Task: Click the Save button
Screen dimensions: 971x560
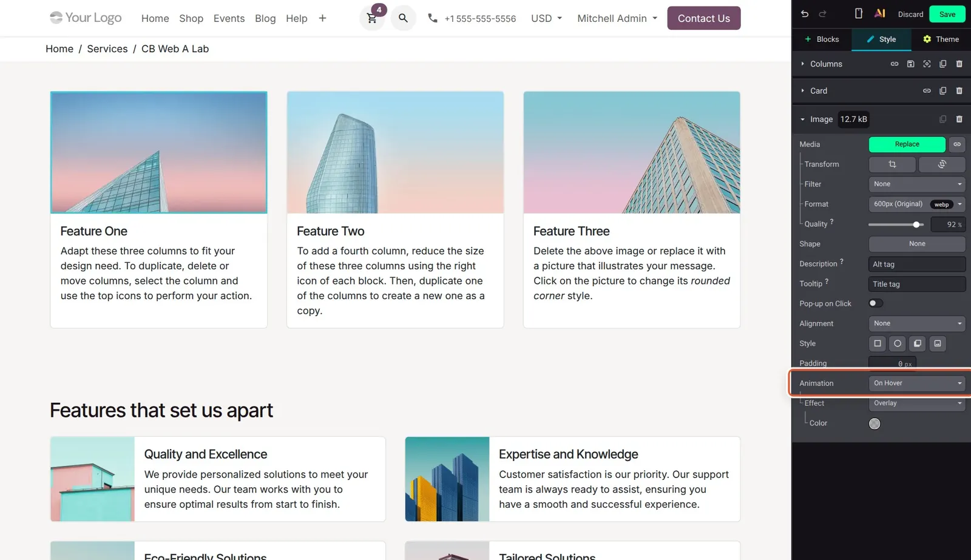Action: click(x=947, y=14)
